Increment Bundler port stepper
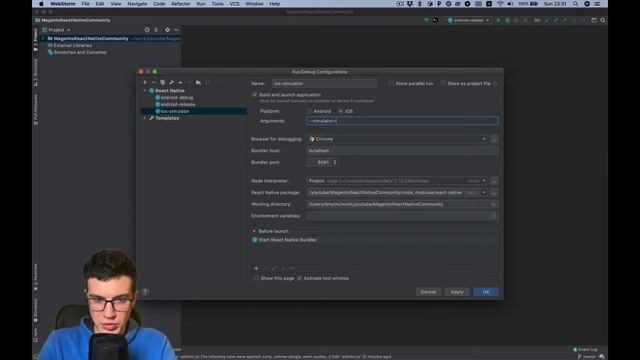This screenshot has height=360, width=640. pos(335,161)
